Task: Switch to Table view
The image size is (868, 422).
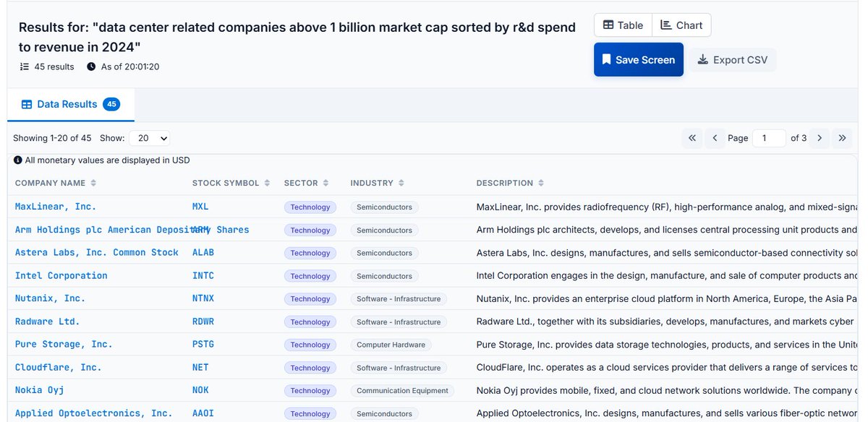Action: (623, 25)
